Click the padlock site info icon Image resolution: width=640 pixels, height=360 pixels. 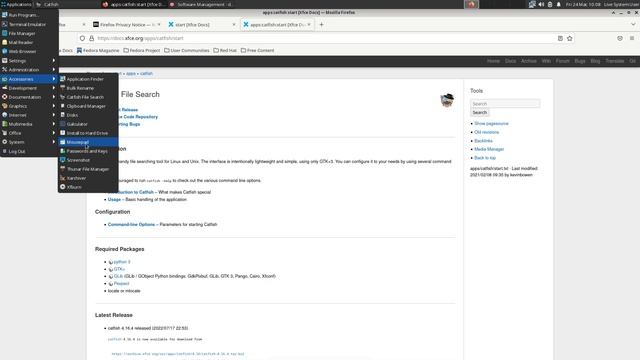(x=91, y=38)
